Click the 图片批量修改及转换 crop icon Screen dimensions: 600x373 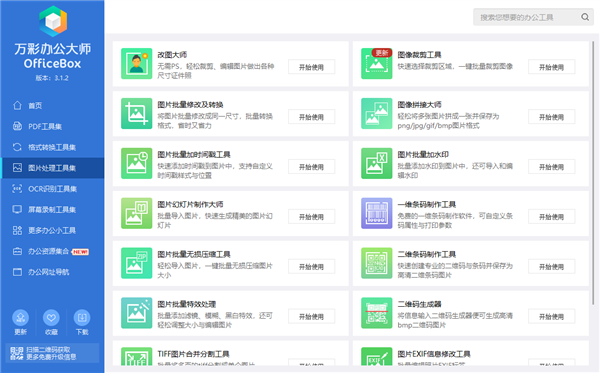coord(136,113)
